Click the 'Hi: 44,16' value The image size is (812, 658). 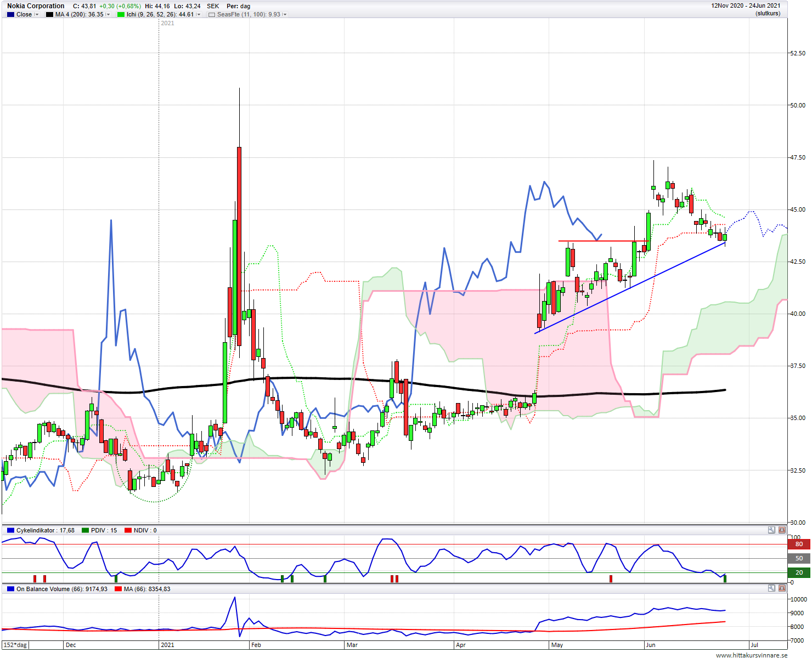tap(157, 7)
